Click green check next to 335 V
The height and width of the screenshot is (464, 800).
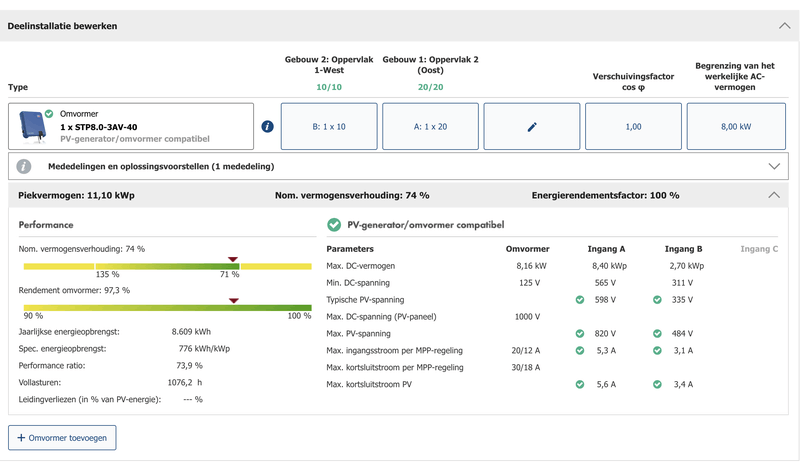(x=657, y=299)
